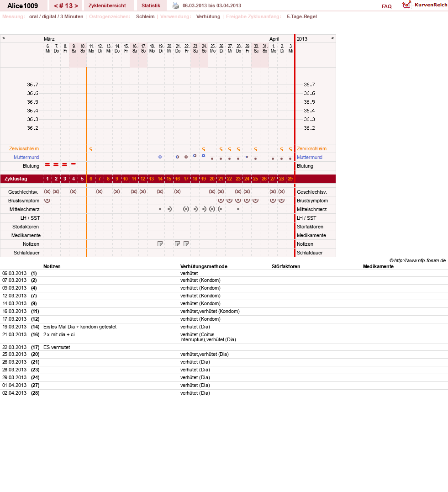
Task: Click cycle day 1 in the Zyklustag bar
Action: [x=47, y=179]
